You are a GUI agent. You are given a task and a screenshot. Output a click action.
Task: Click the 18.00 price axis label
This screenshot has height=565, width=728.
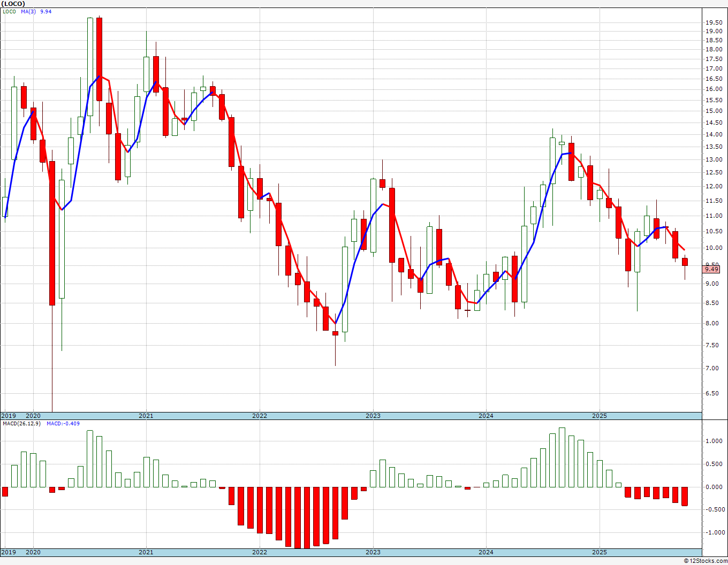[x=713, y=49]
